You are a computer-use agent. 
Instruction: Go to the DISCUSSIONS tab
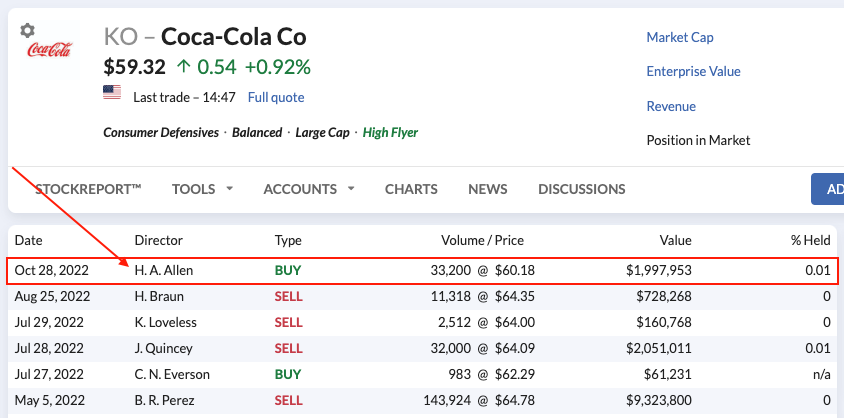point(582,189)
